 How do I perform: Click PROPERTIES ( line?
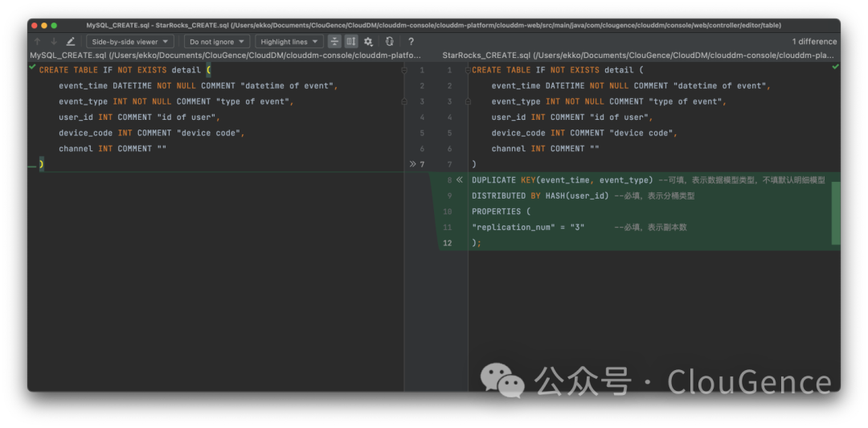tap(501, 212)
